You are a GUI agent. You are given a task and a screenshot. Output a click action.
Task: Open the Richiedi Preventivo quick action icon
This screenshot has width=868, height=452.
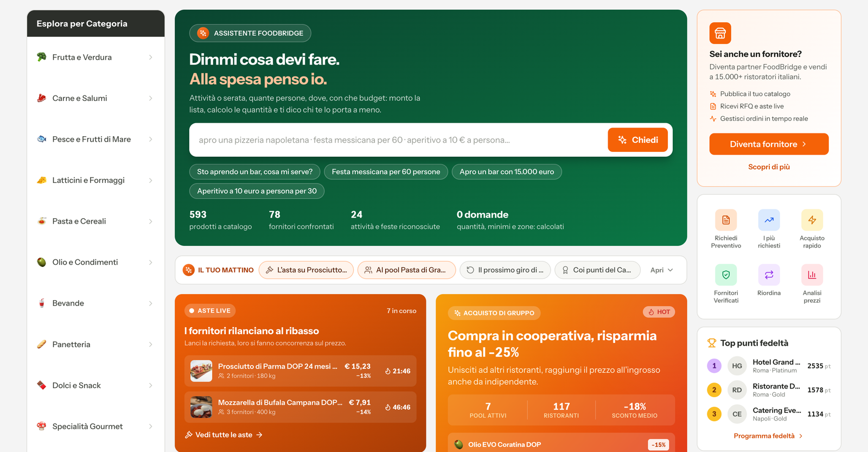coord(726,220)
